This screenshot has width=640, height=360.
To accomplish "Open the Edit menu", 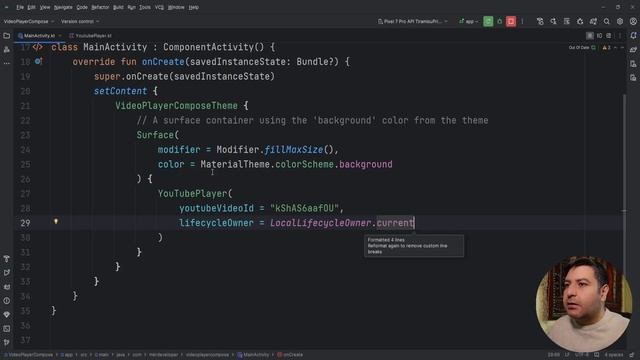I will coord(31,7).
